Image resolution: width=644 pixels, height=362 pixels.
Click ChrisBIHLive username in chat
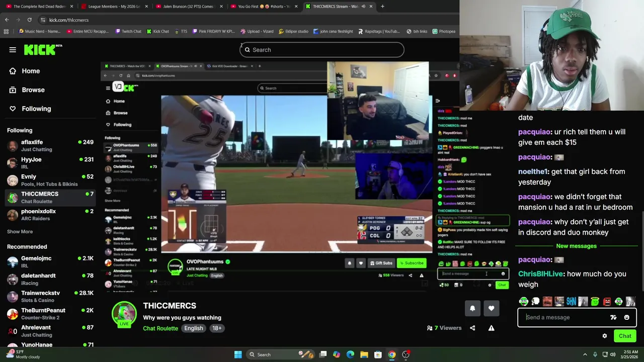point(541,274)
